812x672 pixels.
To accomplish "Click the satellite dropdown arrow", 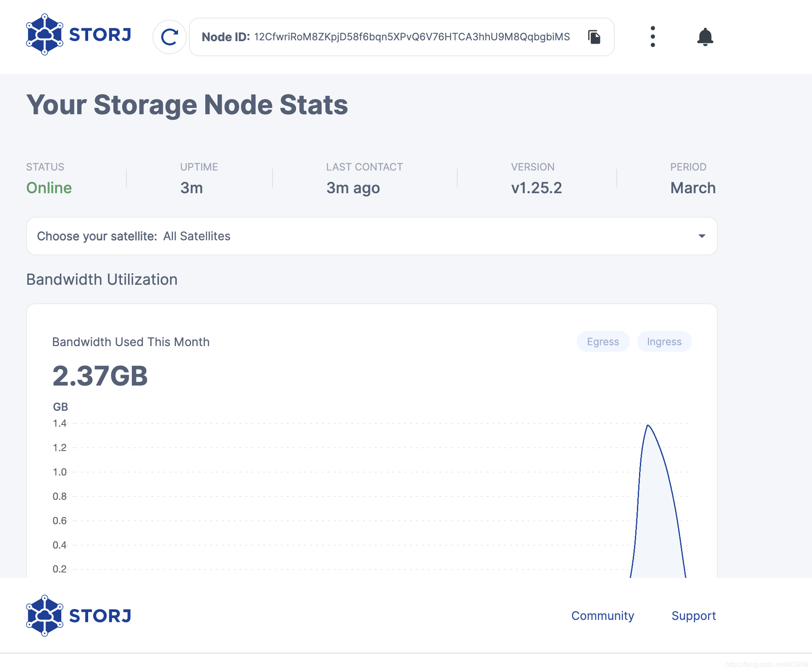I will (x=702, y=236).
